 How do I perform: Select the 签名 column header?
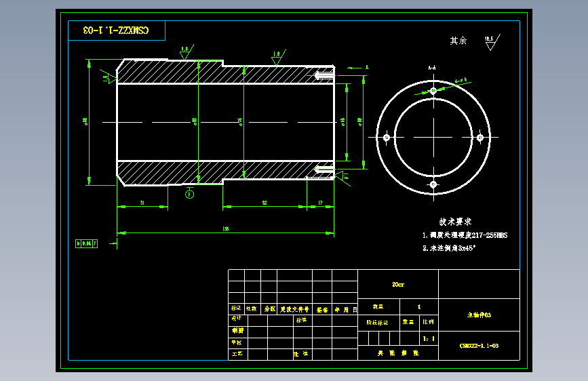322,309
